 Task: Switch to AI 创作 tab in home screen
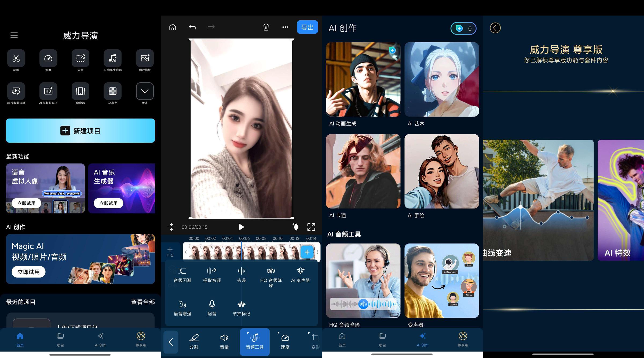101,340
